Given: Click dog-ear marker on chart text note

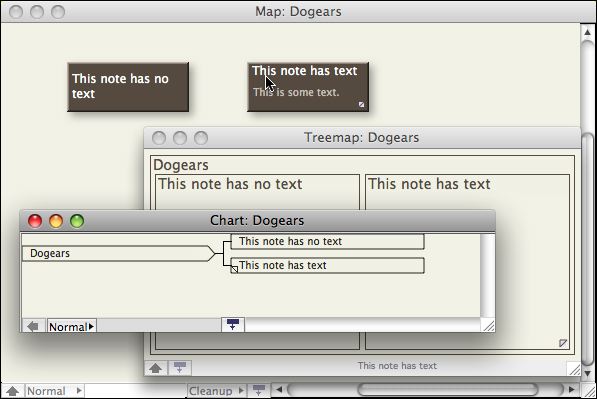Looking at the screenshot, I should tap(235, 270).
